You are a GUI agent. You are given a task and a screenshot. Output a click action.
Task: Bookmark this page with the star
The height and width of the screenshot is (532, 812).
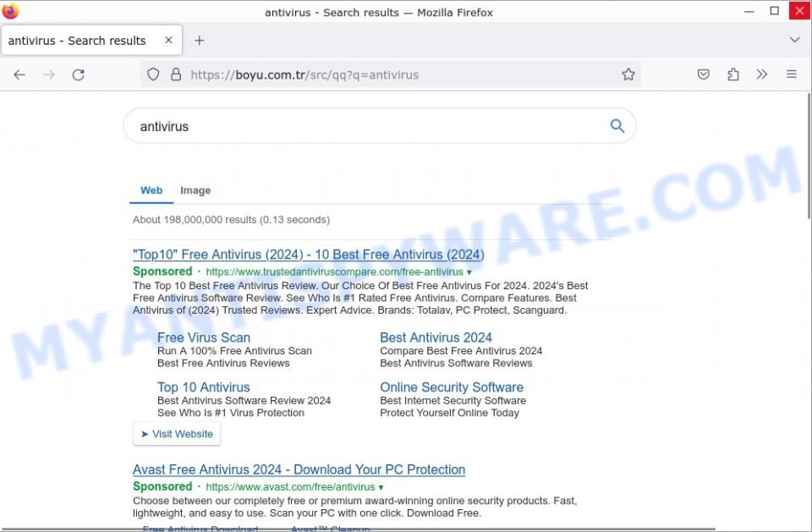[628, 74]
